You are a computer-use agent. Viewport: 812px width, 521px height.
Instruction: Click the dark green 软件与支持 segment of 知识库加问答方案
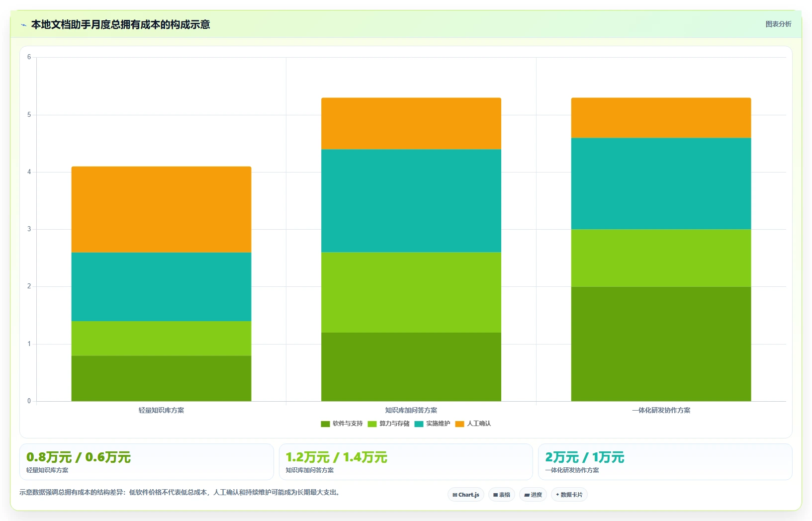click(x=411, y=367)
